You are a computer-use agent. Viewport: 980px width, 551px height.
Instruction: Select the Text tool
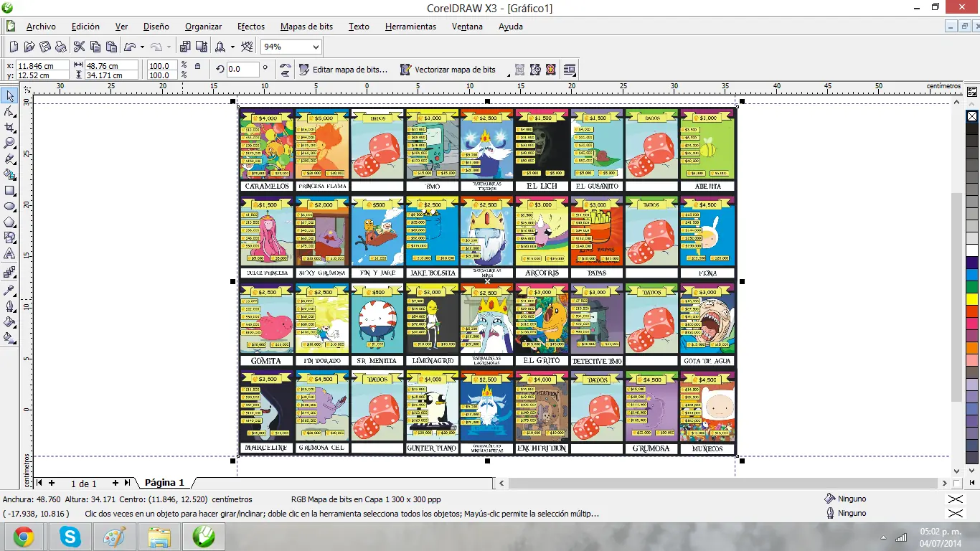coord(10,254)
